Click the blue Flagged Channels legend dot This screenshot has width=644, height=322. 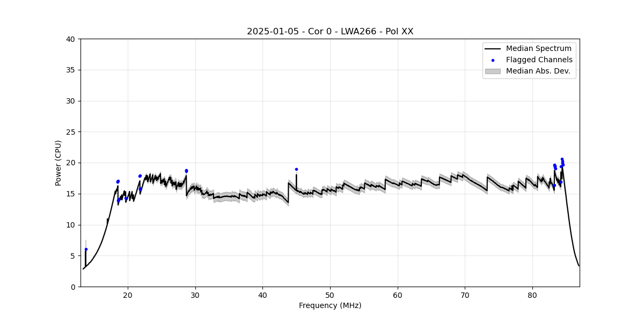pyautogui.click(x=493, y=60)
